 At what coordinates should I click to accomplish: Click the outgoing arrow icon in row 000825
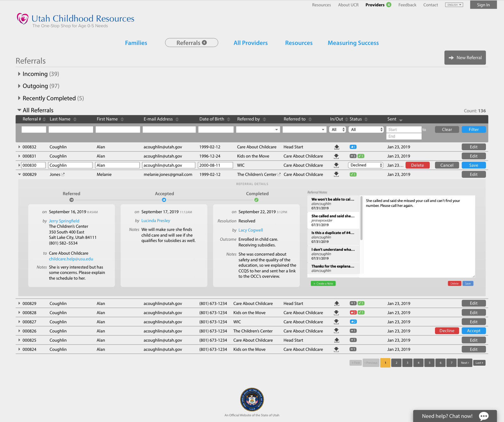tap(337, 340)
